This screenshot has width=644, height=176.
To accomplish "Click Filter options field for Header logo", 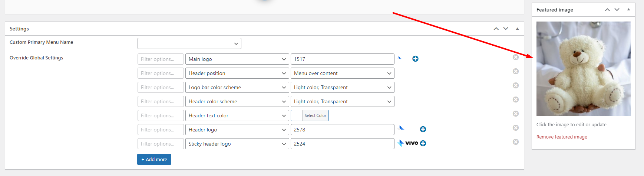I will pyautogui.click(x=161, y=130).
